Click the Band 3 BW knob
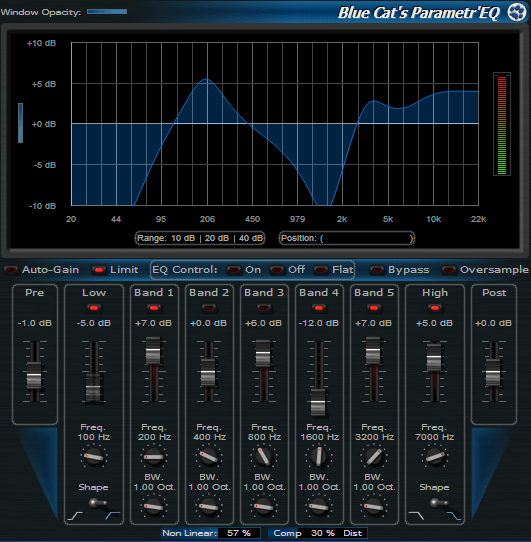531x542 pixels. [263, 507]
